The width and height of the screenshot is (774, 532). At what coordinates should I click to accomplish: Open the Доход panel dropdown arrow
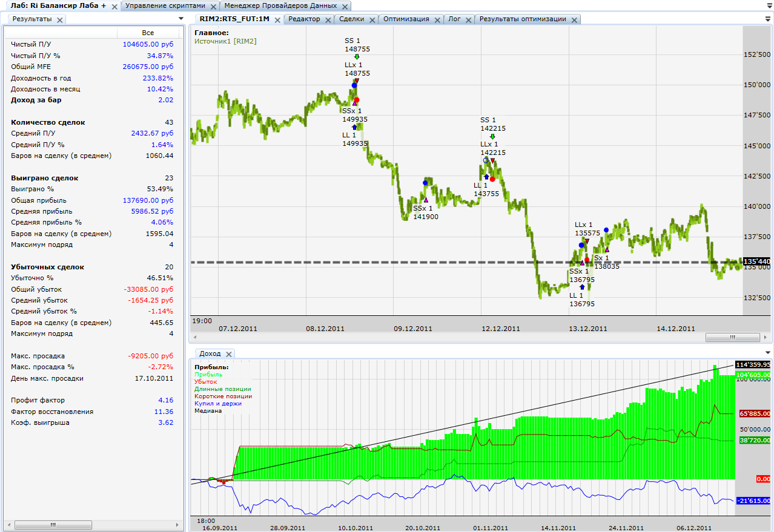pos(768,353)
